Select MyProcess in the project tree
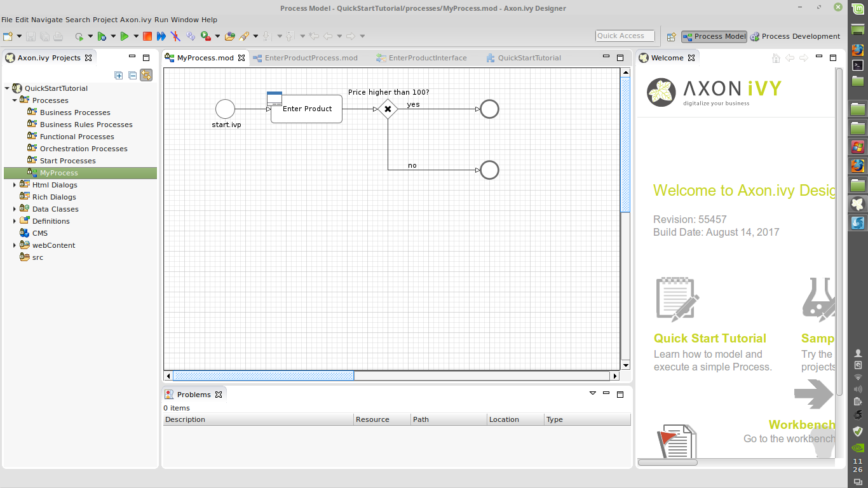 [80, 173]
